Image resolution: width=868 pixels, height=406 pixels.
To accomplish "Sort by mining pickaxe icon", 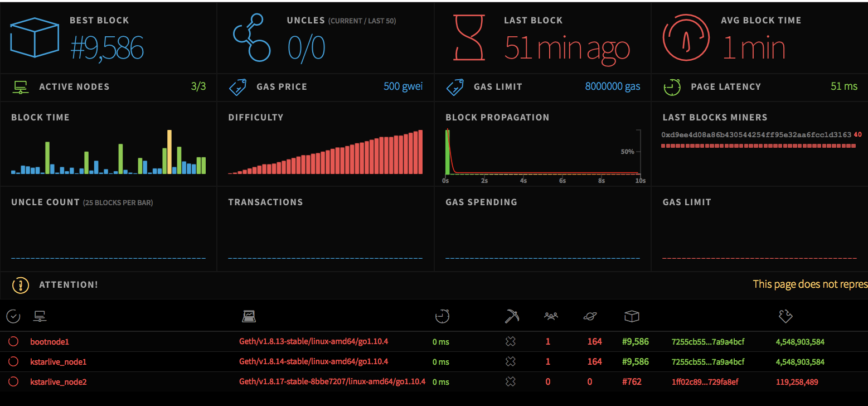I will click(x=512, y=317).
